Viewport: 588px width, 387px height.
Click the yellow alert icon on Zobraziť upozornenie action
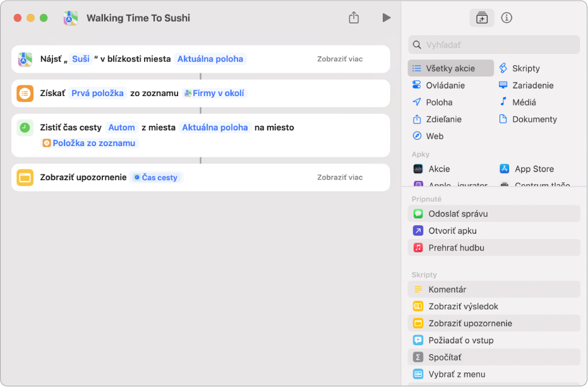point(25,178)
